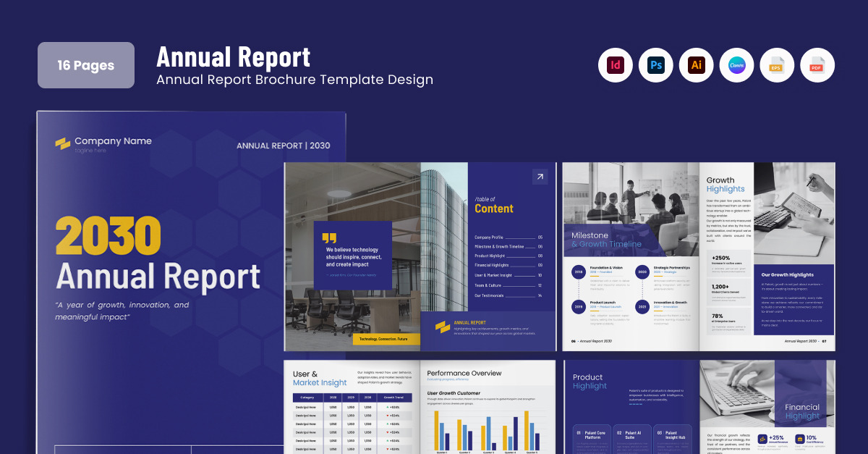The height and width of the screenshot is (454, 868).
Task: Click the User & Market Insight heading
Action: pos(320,378)
